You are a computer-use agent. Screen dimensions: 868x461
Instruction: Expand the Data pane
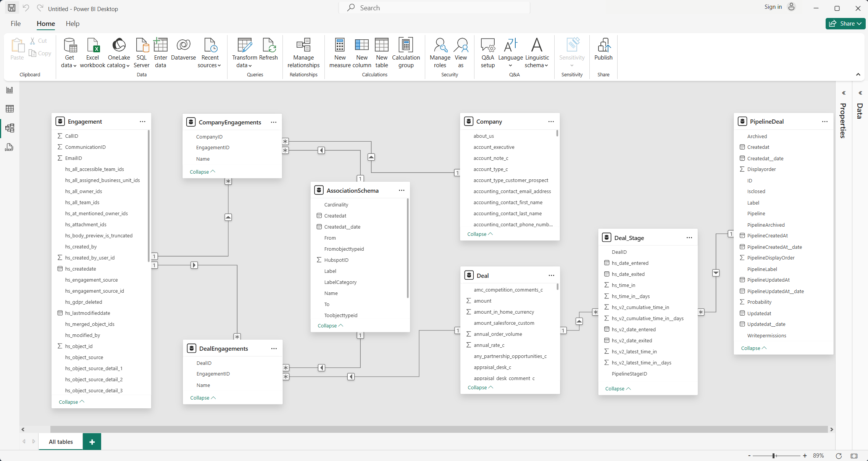pyautogui.click(x=860, y=93)
